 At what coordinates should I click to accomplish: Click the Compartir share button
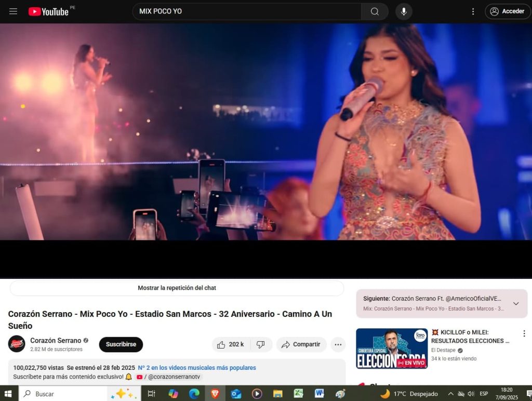pyautogui.click(x=301, y=344)
